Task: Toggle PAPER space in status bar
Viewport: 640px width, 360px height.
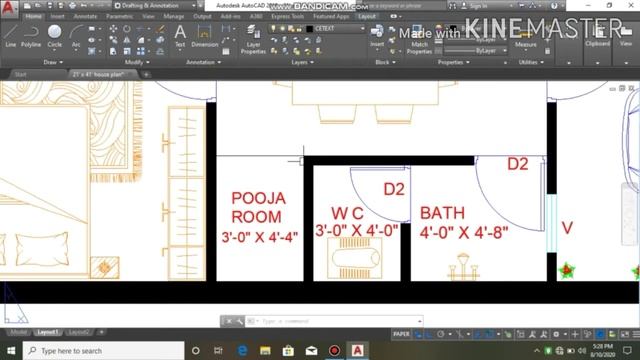Action: tap(401, 334)
